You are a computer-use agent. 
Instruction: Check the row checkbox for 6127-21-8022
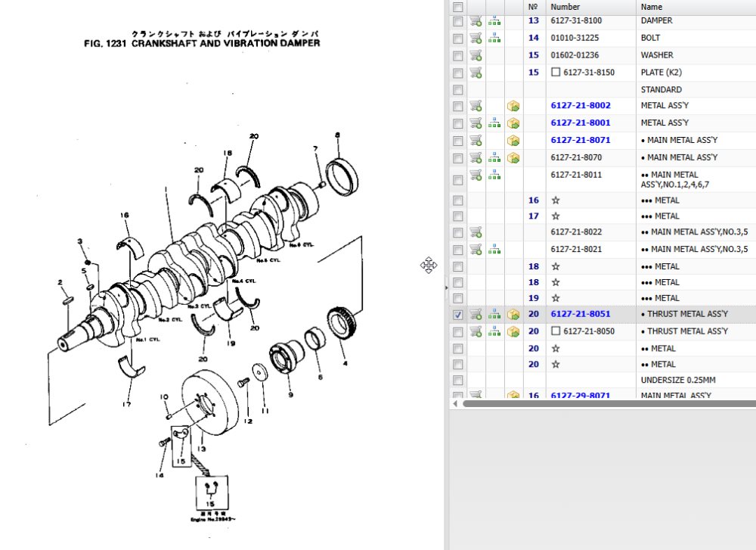click(458, 232)
